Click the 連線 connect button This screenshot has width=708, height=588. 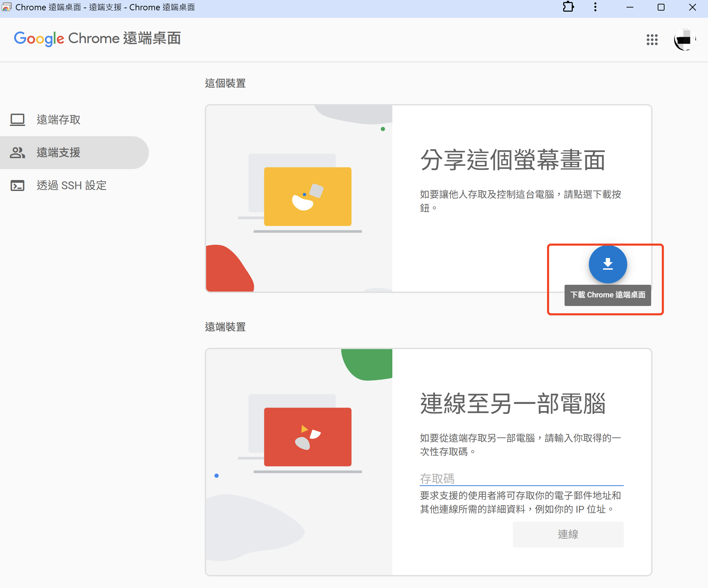pos(568,534)
